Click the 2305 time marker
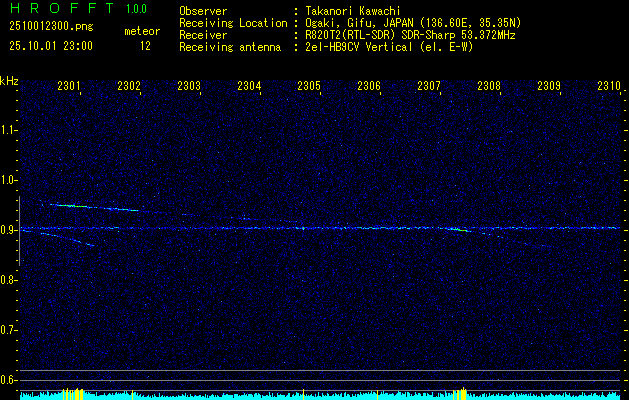Image resolution: width=629 pixels, height=400 pixels. click(x=309, y=87)
